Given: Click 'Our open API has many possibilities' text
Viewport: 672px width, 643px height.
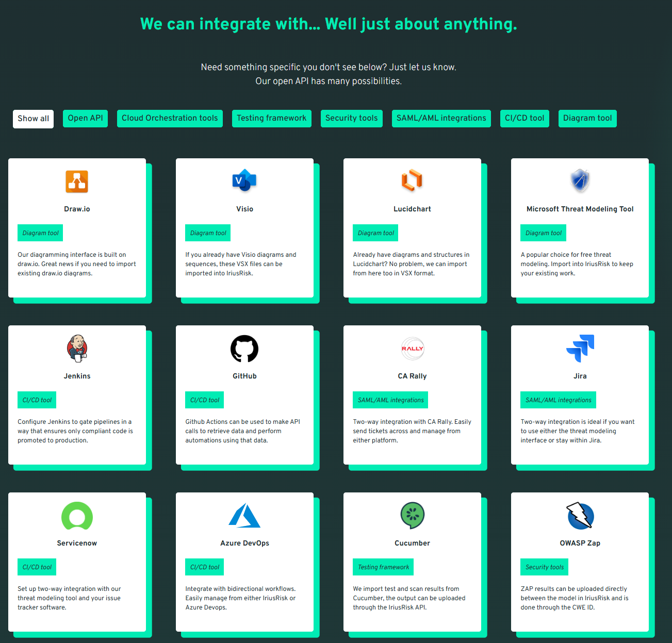Looking at the screenshot, I should click(x=329, y=81).
